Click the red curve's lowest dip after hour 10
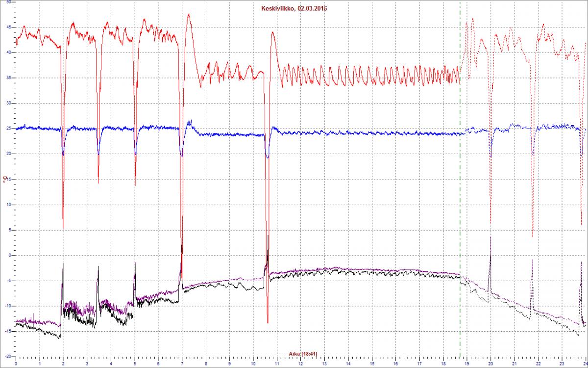 [268, 321]
